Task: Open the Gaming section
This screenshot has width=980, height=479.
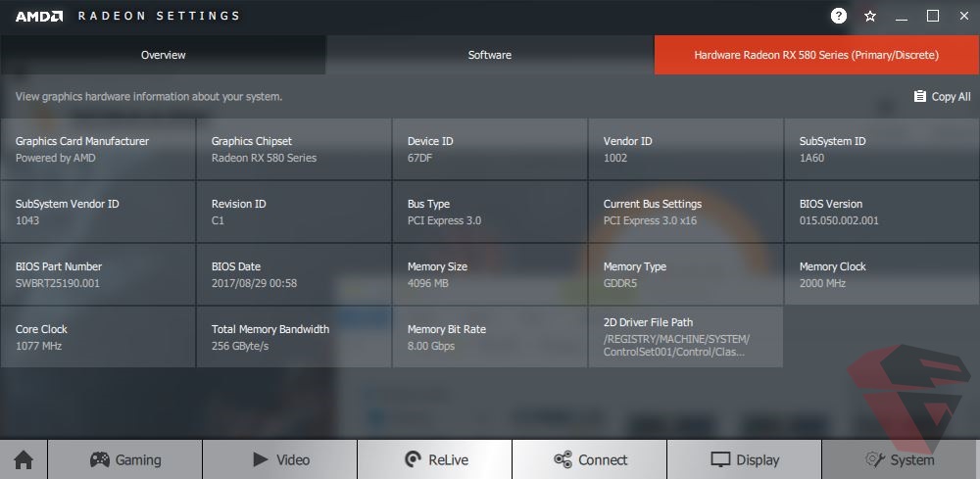Action: (x=125, y=459)
